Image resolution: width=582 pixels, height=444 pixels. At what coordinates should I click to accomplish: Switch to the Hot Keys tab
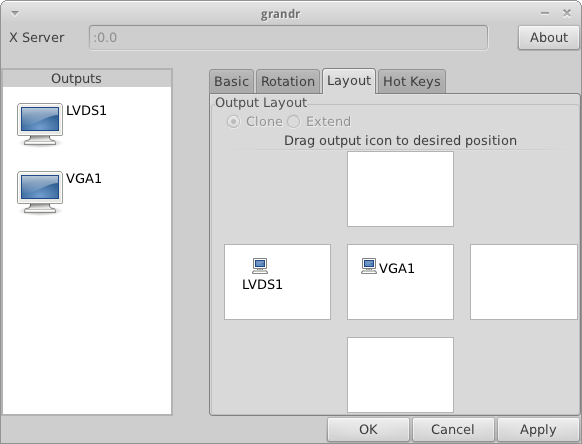click(412, 81)
